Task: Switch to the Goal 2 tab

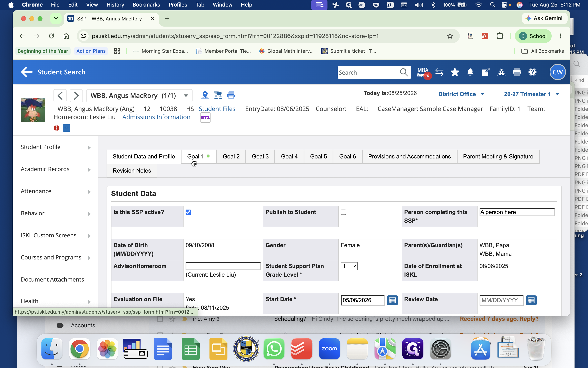Action: pyautogui.click(x=231, y=156)
